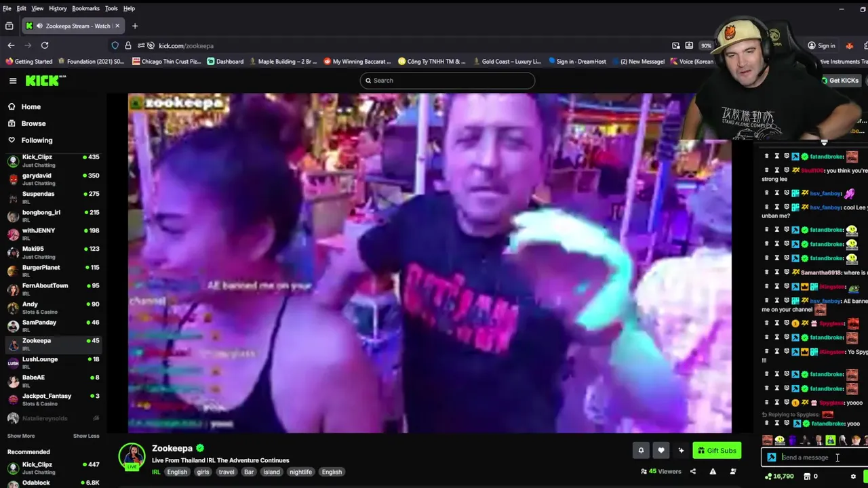This screenshot has height=488, width=868.
Task: Focus the Kick Search field
Action: [448, 81]
